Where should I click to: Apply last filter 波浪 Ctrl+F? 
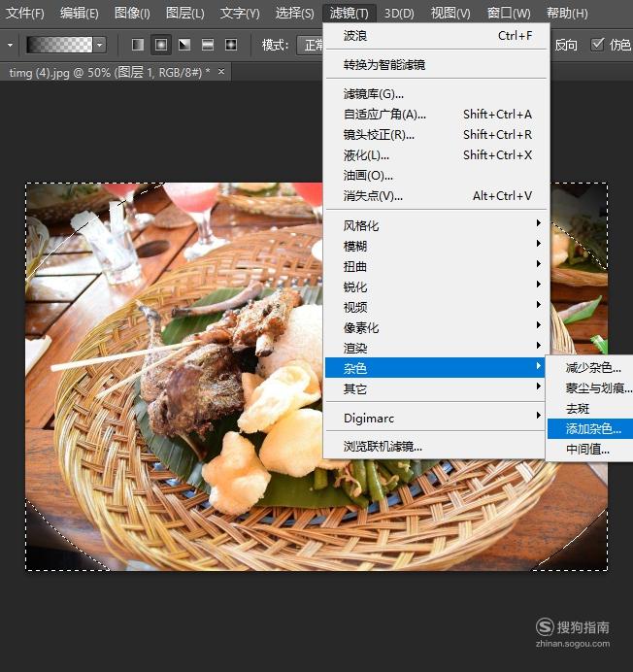[436, 36]
